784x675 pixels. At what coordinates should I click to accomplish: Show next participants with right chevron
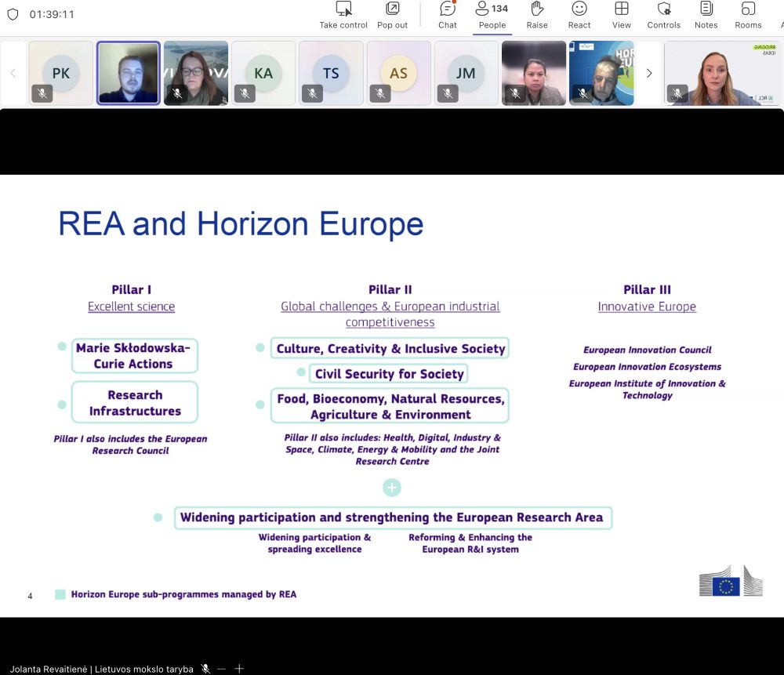tap(648, 73)
